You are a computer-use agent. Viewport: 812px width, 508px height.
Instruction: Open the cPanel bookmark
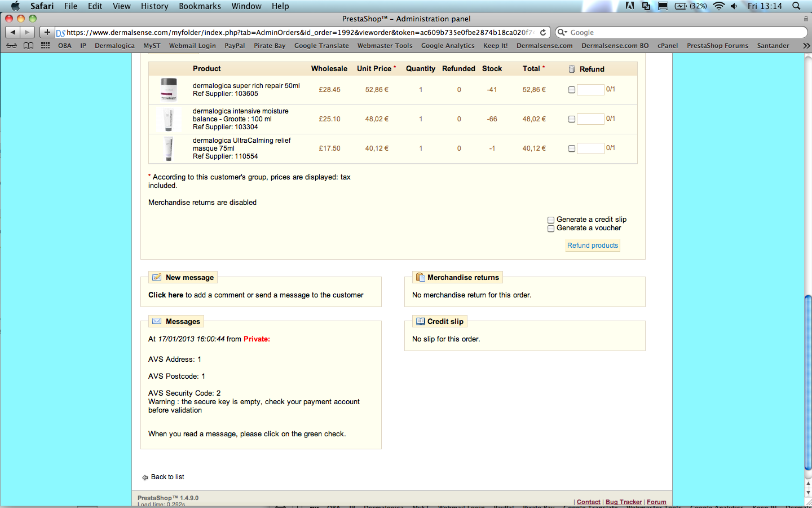pyautogui.click(x=668, y=46)
